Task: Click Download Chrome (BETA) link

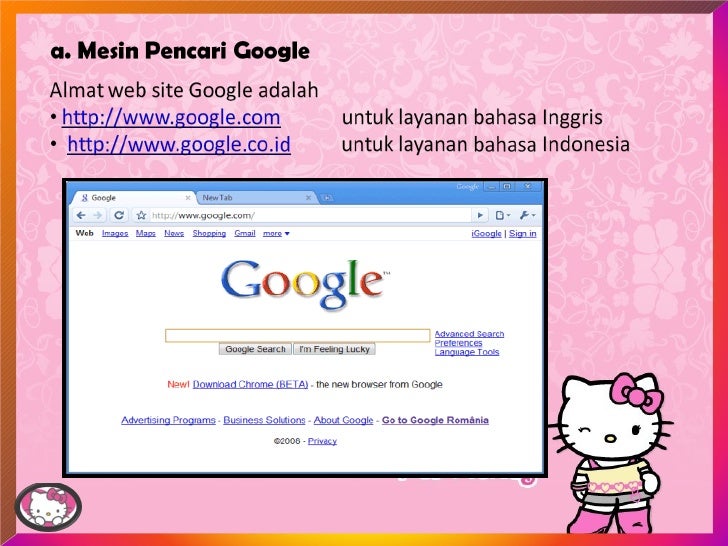Action: coord(250,384)
